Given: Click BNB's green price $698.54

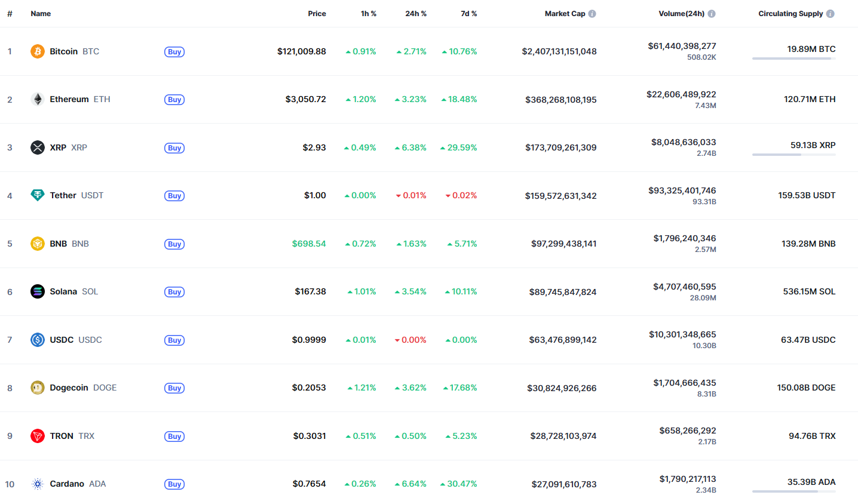Looking at the screenshot, I should (x=309, y=244).
